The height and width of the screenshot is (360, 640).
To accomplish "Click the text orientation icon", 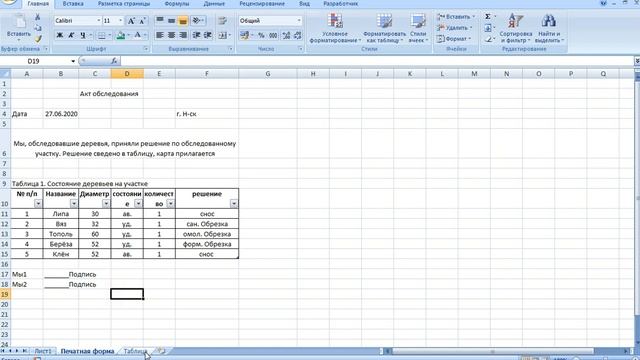I will tap(196, 20).
